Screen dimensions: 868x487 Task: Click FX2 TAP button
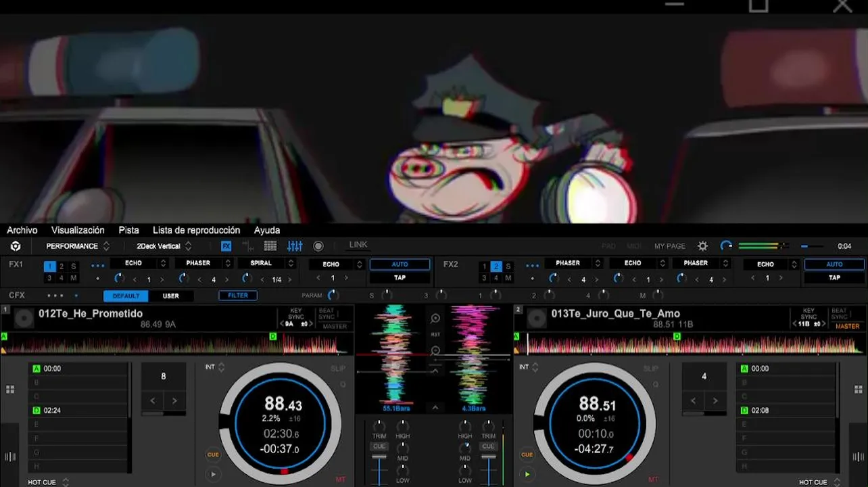point(834,277)
